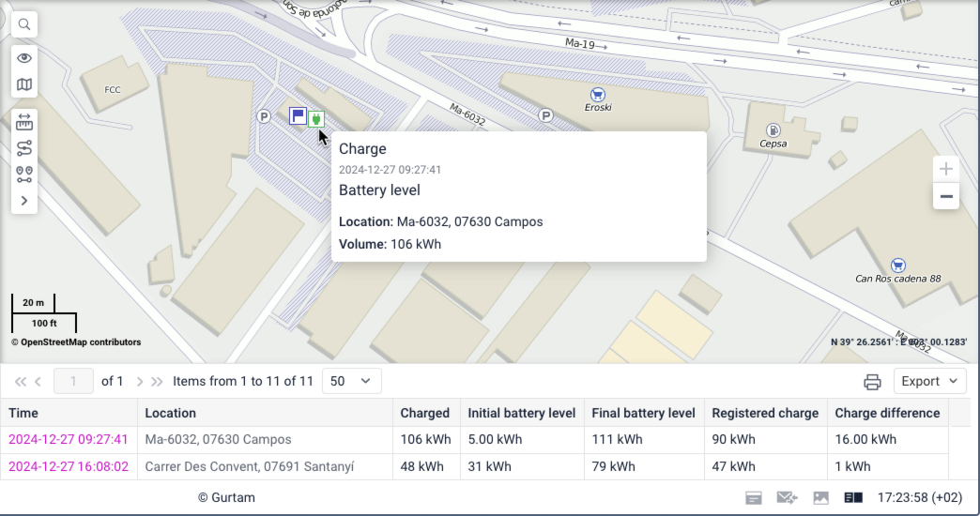Toggle the image window icon in footer
Image resolution: width=980 pixels, height=516 pixels.
coord(820,498)
